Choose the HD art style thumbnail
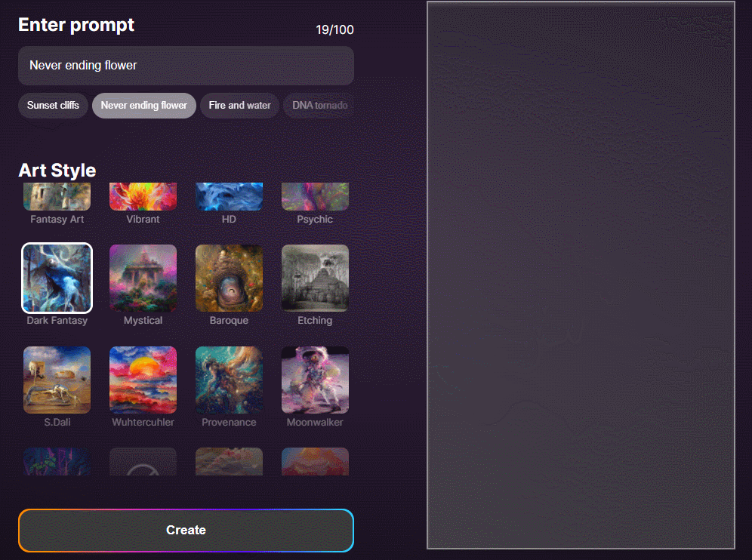This screenshot has height=560, width=752. coord(229,196)
